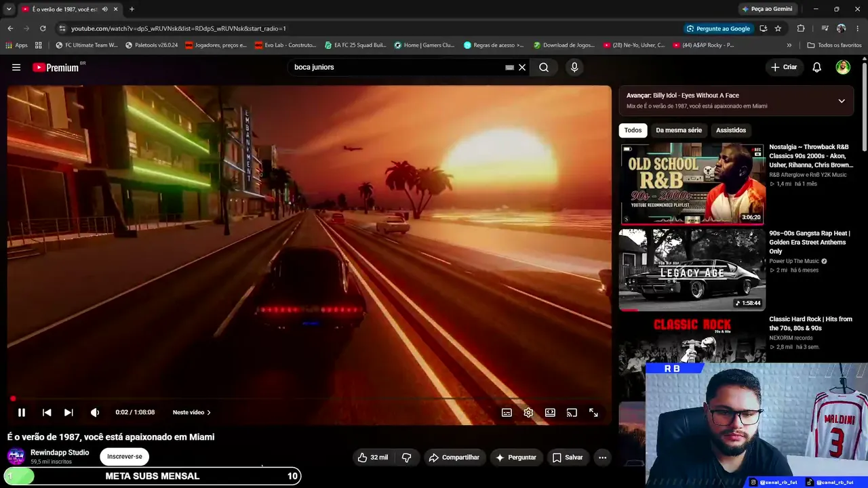Image resolution: width=868 pixels, height=488 pixels.
Task: Share video via Compartilhar
Action: tap(454, 457)
